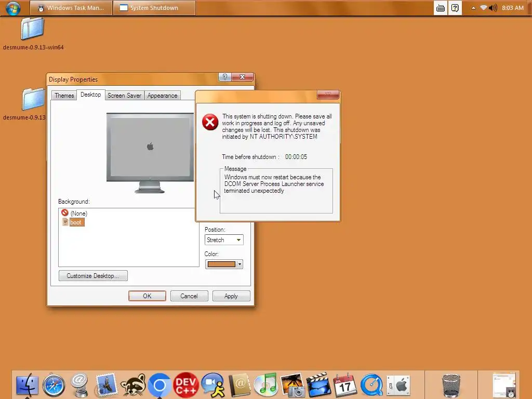Click the minimized window thumbnail in dock
The image size is (532, 399).
(x=504, y=385)
